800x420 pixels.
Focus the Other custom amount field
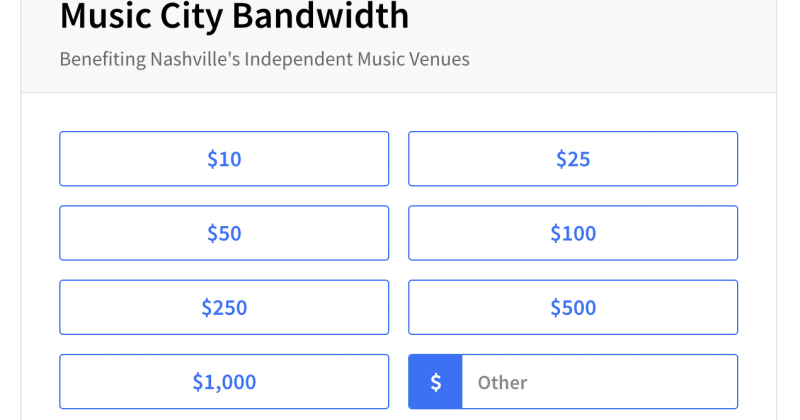(x=598, y=382)
